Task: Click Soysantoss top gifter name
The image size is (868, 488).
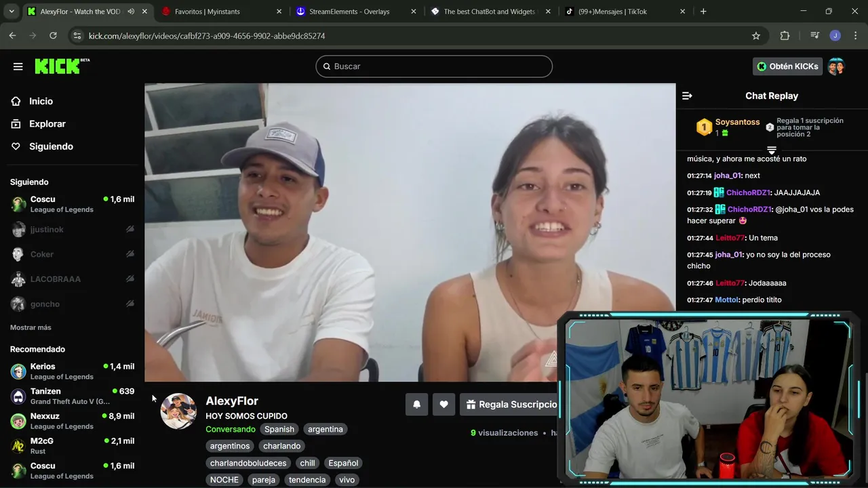Action: tap(737, 122)
